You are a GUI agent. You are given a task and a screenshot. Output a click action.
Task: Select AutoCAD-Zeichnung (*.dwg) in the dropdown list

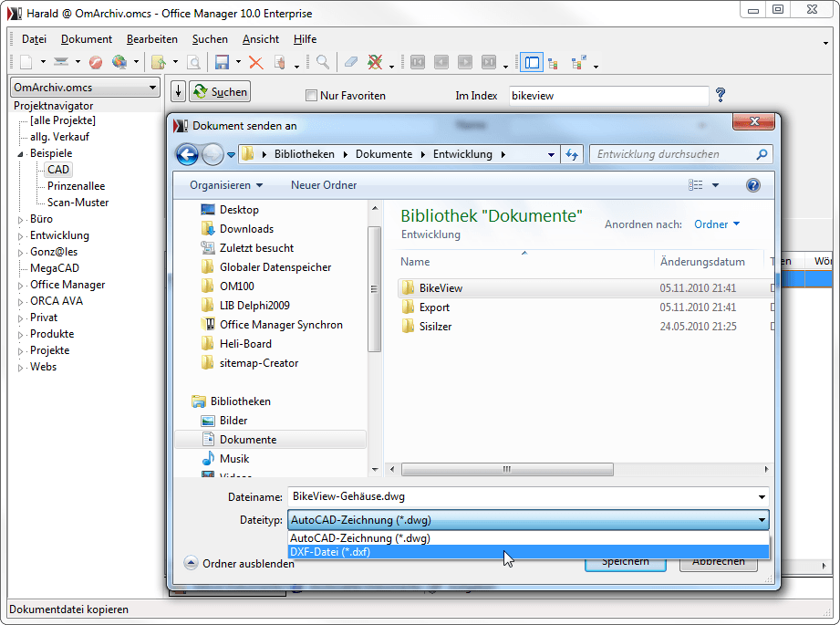528,538
